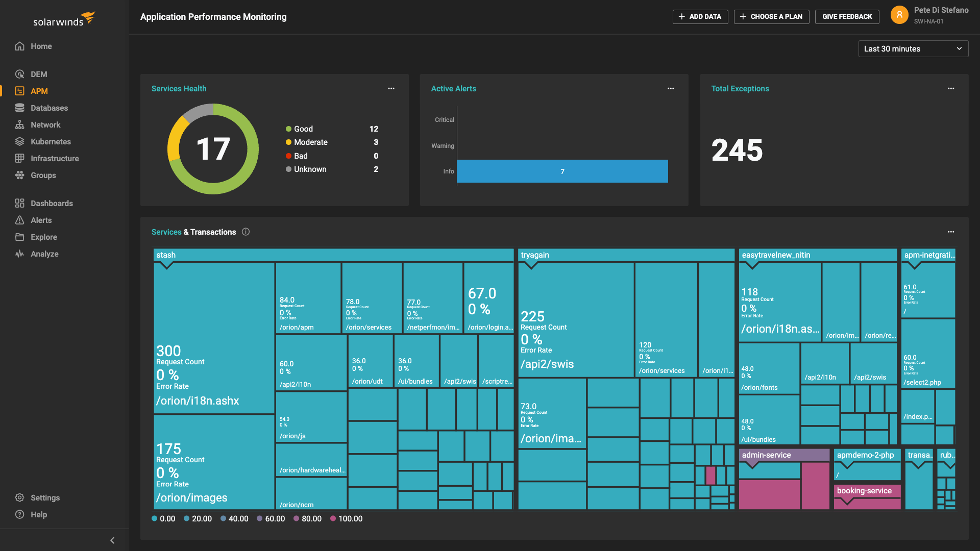Click the ADD DATA button
The height and width of the screenshot is (551, 980).
700,16
